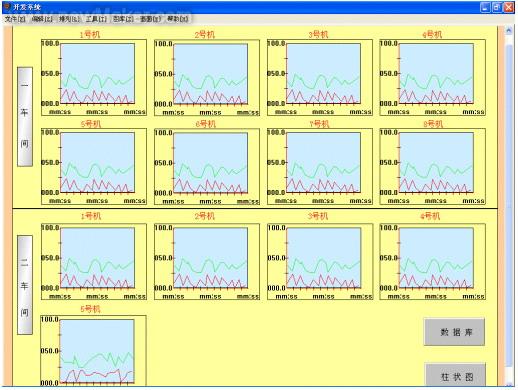The image size is (518, 390).
Task: Open the 排列 menu
Action: (69, 19)
